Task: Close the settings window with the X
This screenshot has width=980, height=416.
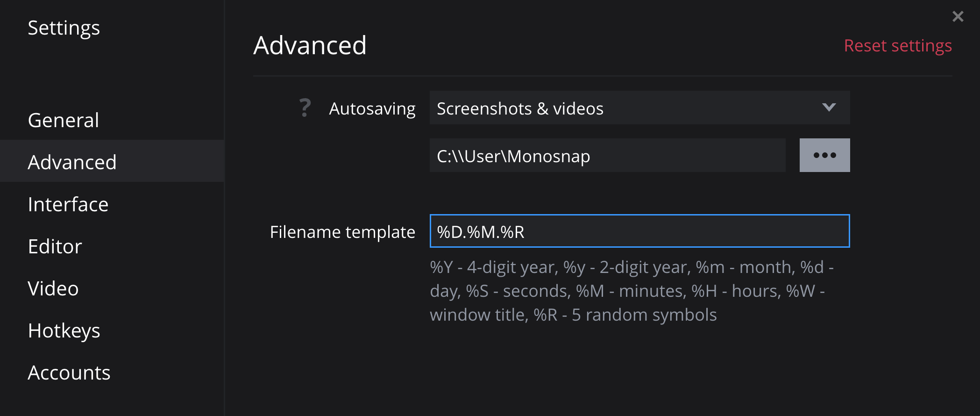Action: coord(958,17)
